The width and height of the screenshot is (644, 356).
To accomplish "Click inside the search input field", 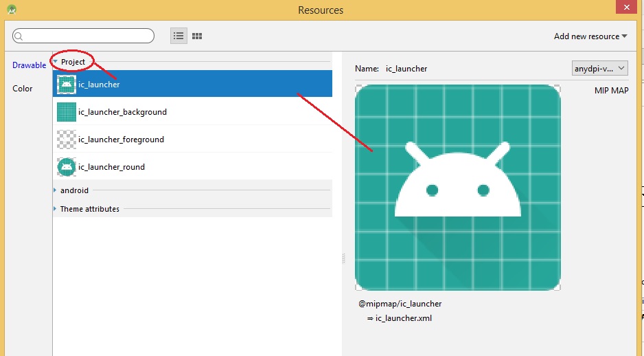I will tap(86, 36).
